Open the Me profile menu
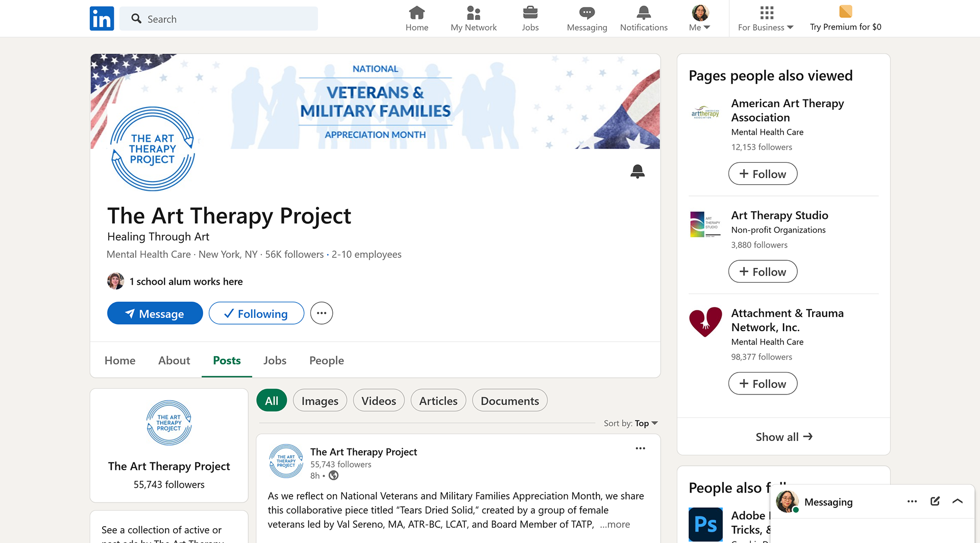 coord(700,19)
